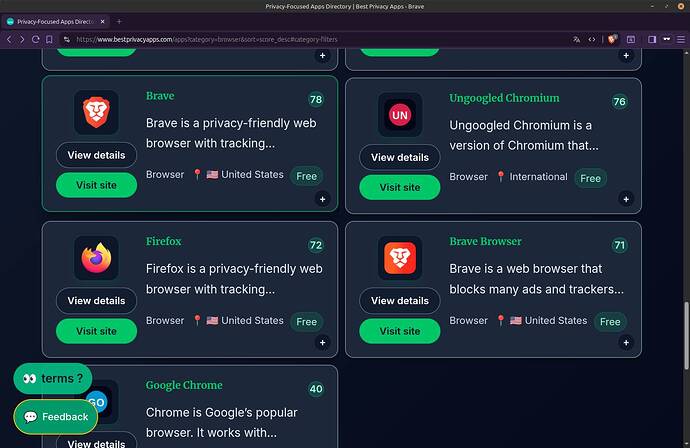Image resolution: width=690 pixels, height=448 pixels.
Task: Click 'United States' location on the Firefox card
Action: (252, 320)
